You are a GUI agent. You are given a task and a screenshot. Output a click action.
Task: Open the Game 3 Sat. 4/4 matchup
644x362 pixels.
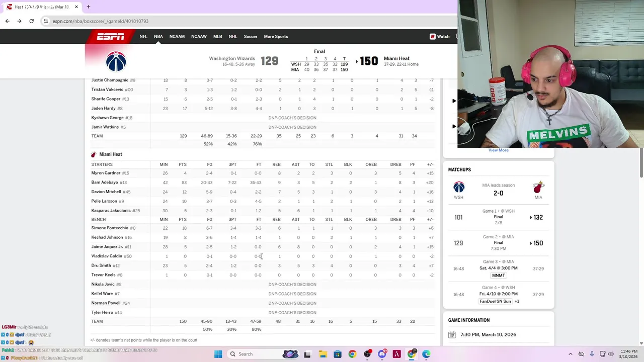click(x=499, y=268)
